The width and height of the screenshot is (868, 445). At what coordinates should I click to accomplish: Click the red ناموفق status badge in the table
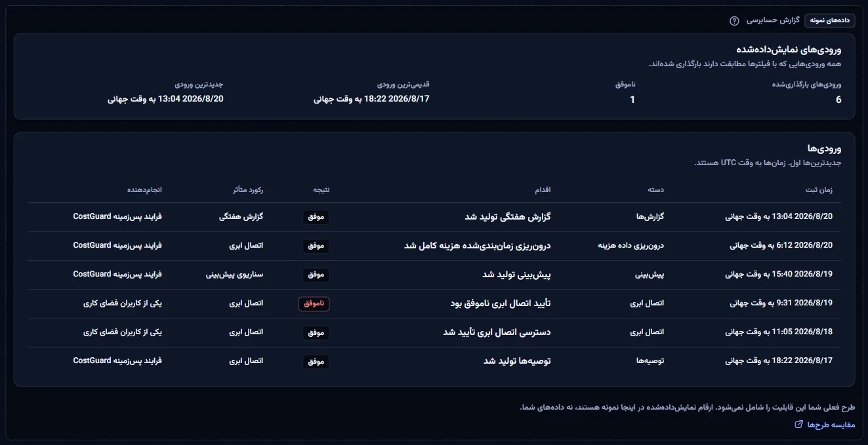coord(314,304)
